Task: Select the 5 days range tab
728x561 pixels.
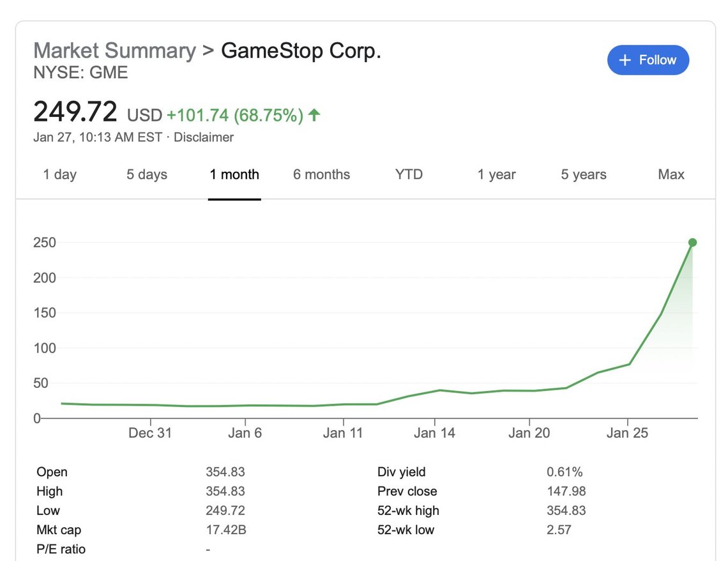Action: (147, 174)
